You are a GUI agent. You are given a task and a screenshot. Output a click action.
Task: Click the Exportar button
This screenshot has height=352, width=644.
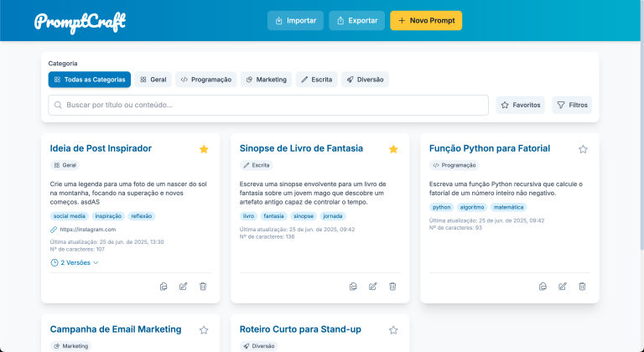click(356, 21)
